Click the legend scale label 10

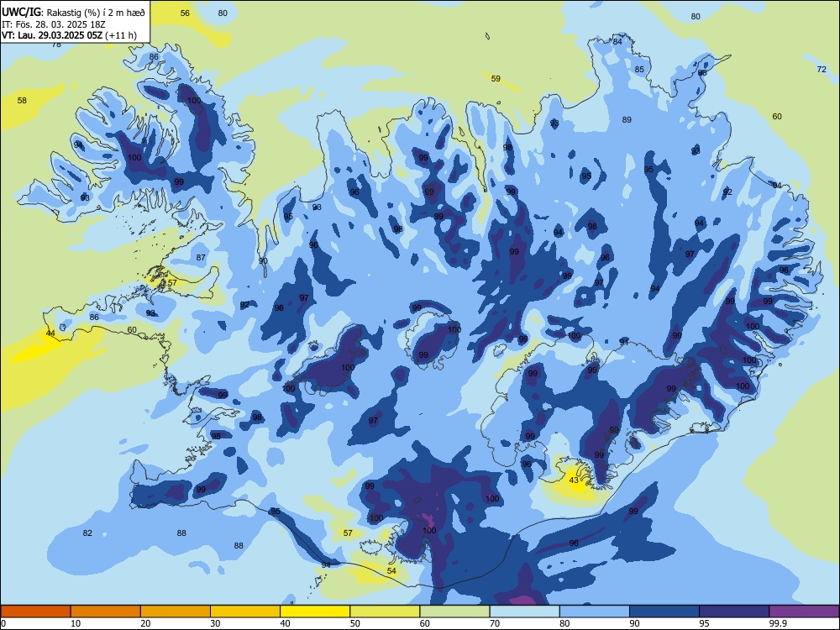tap(76, 623)
